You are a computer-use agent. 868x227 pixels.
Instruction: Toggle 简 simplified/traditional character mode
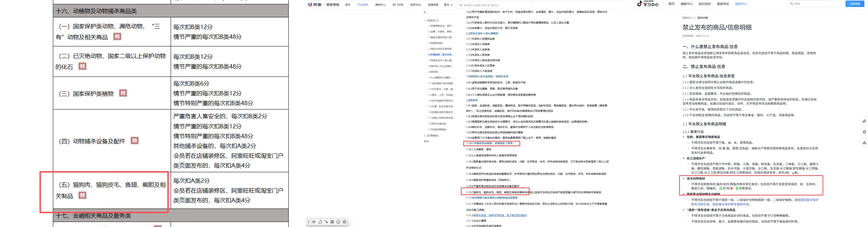(x=332, y=222)
